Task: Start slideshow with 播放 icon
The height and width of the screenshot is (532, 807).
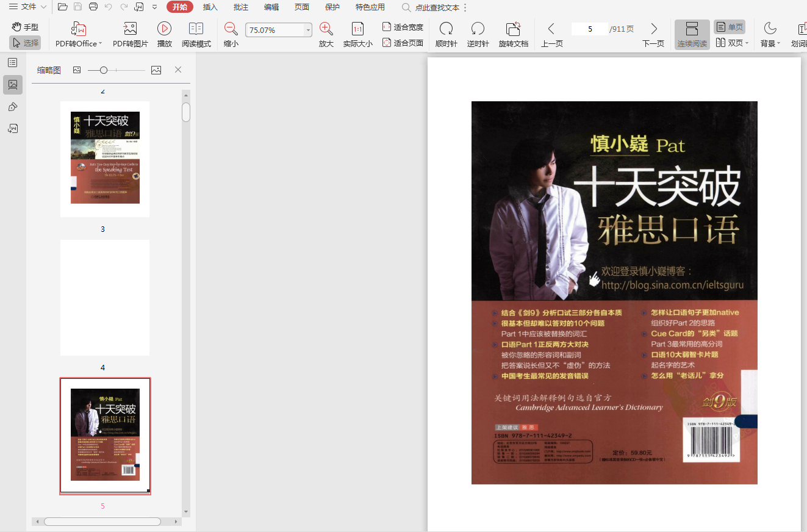Action: (164, 29)
